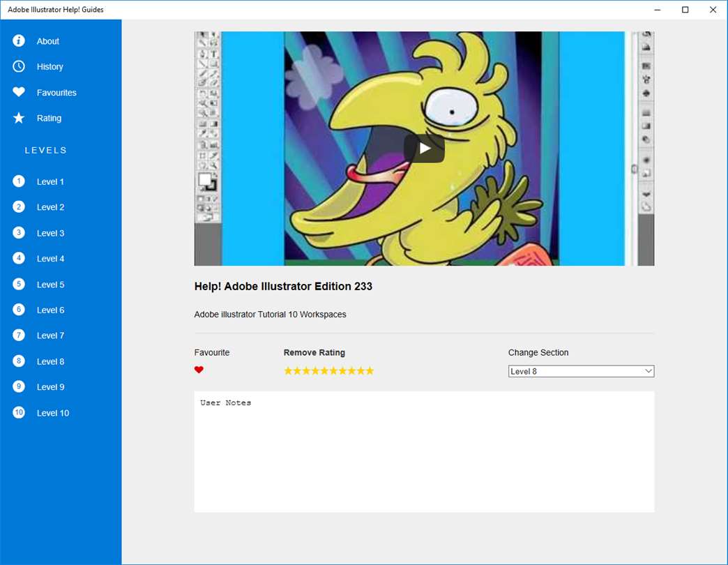Open Level 1 videos
The width and height of the screenshot is (728, 565).
(50, 182)
